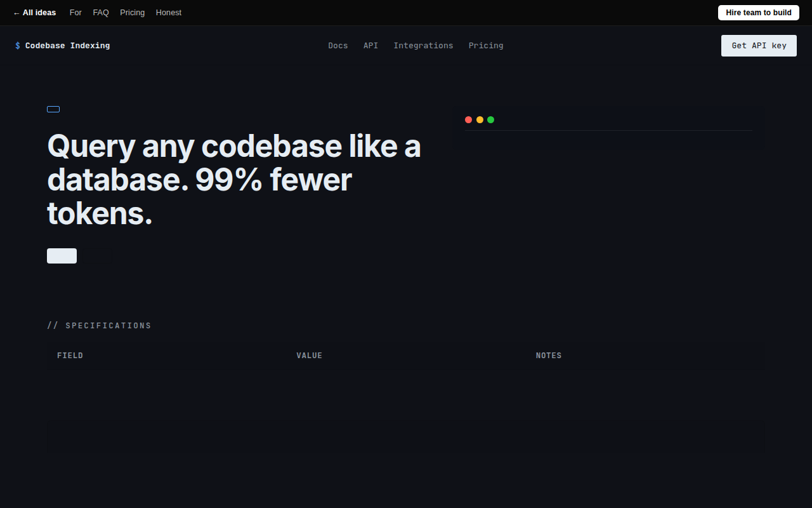
Task: Open the For menu item
Action: (75, 13)
